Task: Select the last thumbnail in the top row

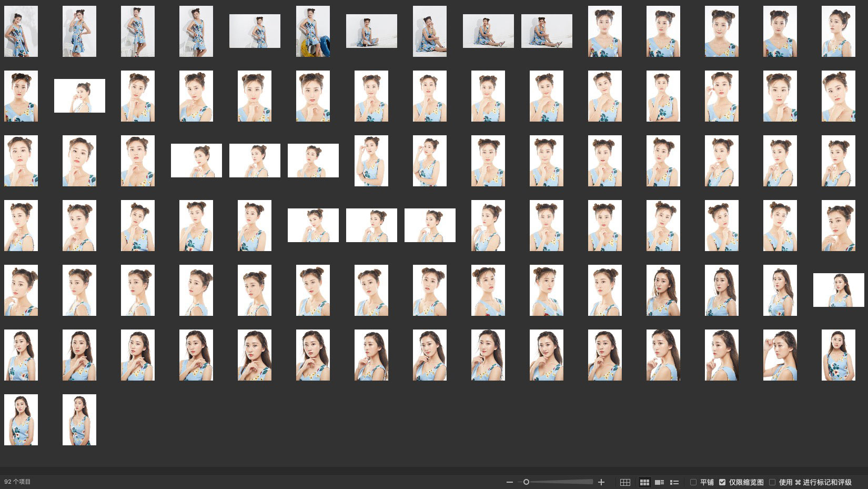Action: pos(838,32)
